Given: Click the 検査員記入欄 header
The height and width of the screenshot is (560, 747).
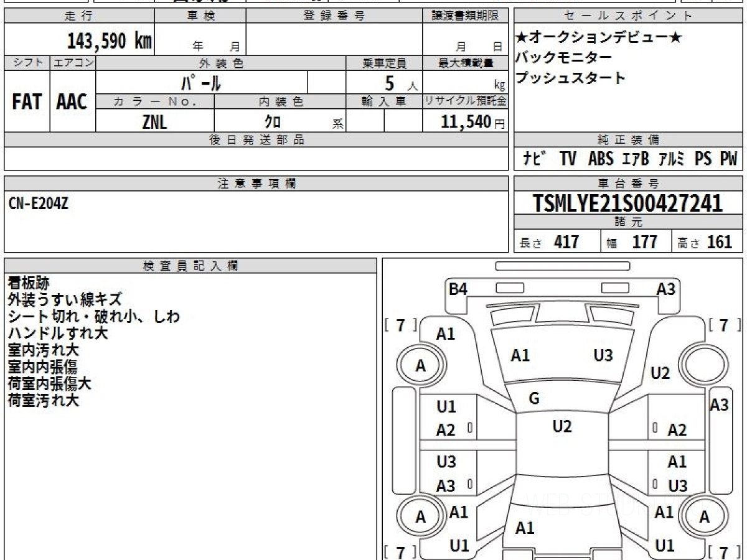Looking at the screenshot, I should [x=190, y=265].
